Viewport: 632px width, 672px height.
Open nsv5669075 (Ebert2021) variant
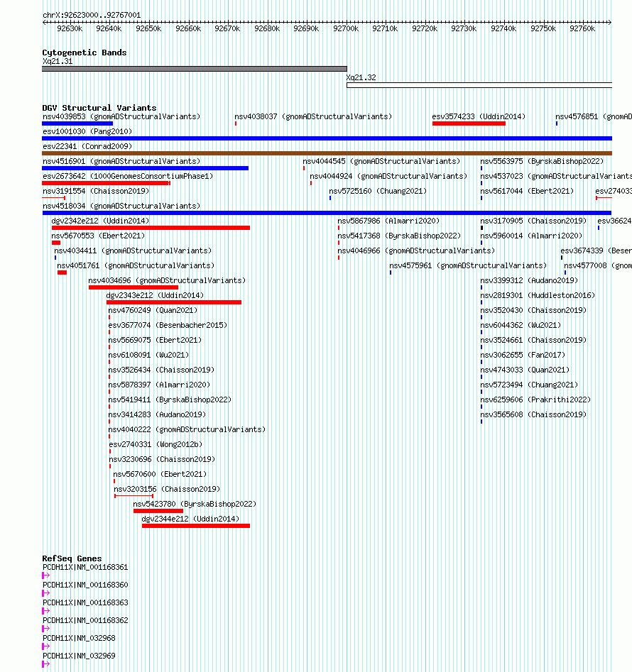[x=155, y=341]
